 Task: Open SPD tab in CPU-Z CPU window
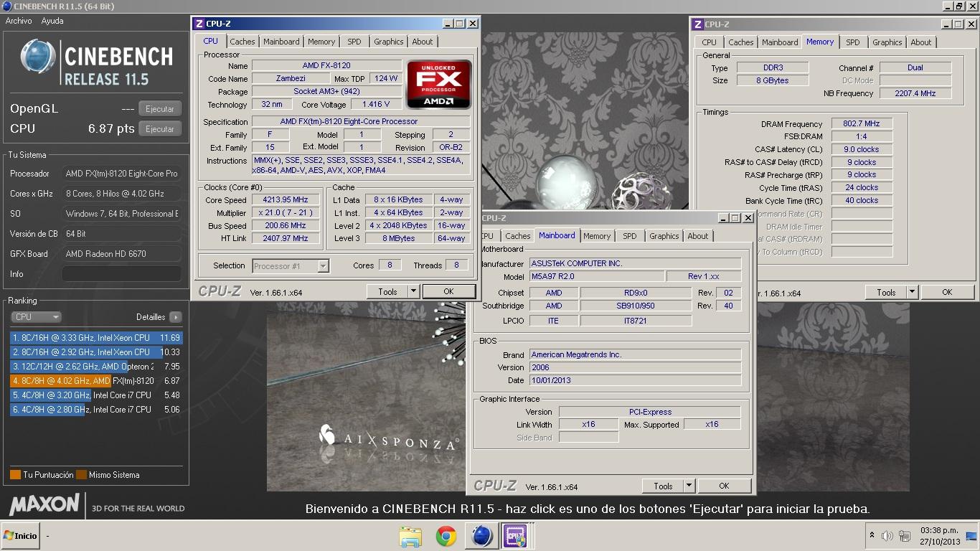coord(354,42)
